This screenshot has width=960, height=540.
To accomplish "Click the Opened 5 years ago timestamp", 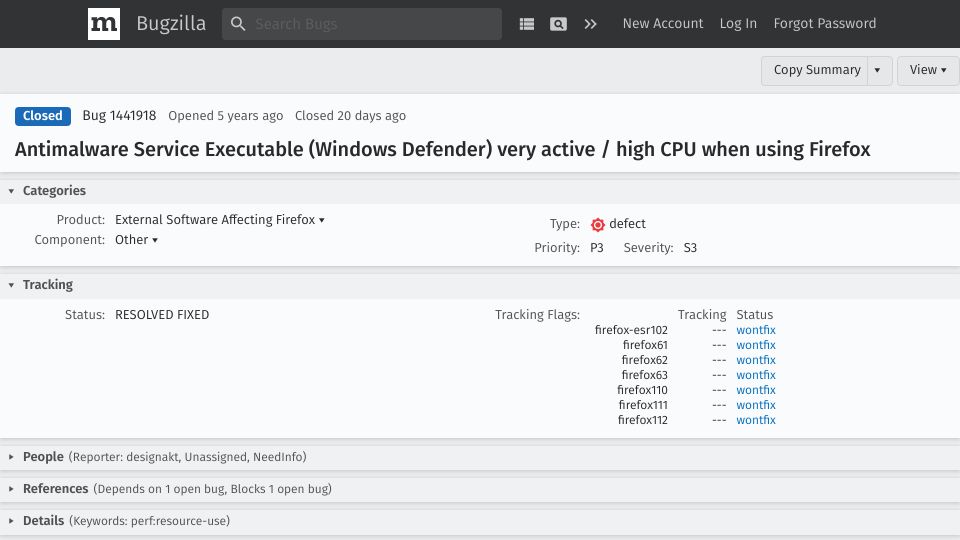I will pyautogui.click(x=225, y=116).
